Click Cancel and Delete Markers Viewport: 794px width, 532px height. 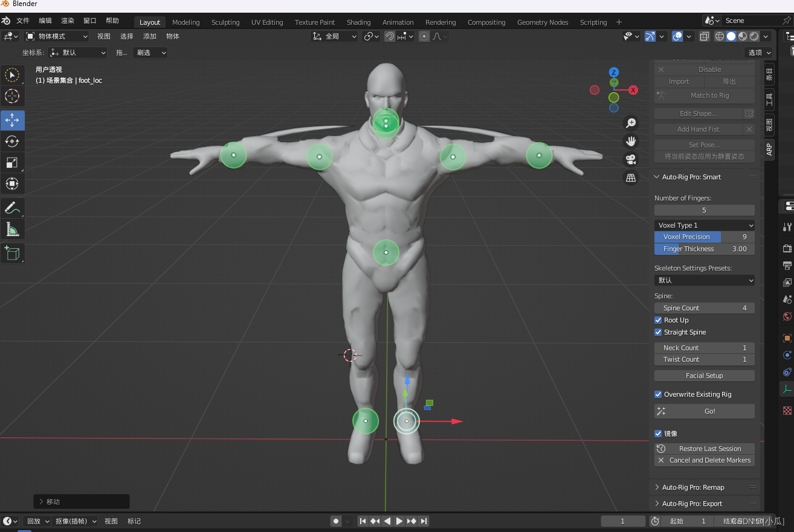click(x=705, y=460)
